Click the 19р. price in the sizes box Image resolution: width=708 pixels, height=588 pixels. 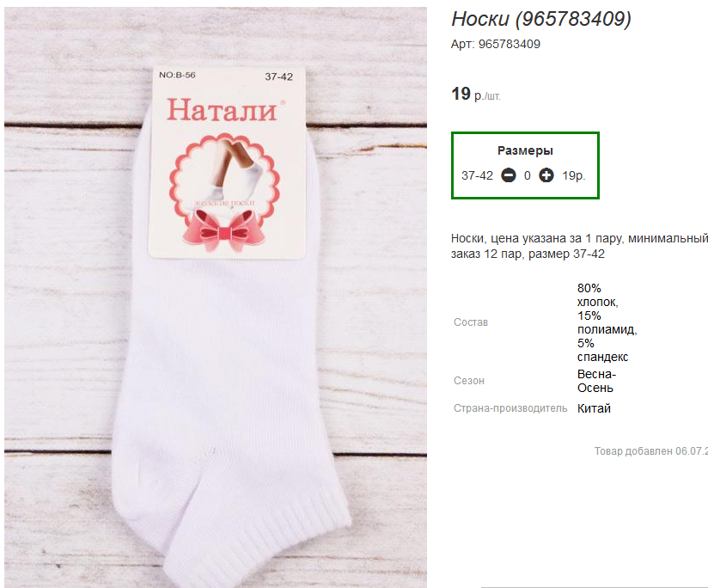(x=574, y=175)
